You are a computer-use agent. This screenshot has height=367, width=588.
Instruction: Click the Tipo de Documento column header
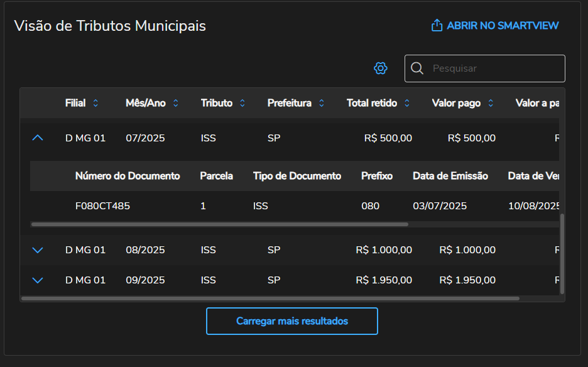297,176
